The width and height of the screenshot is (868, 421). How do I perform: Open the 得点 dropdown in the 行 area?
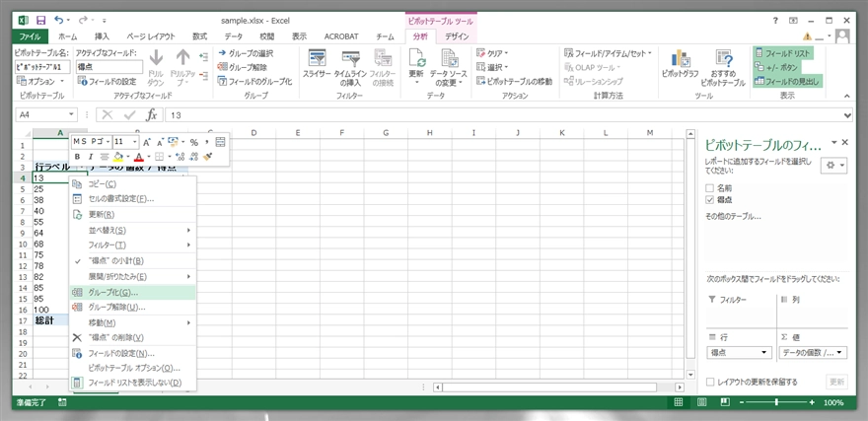[x=764, y=352]
